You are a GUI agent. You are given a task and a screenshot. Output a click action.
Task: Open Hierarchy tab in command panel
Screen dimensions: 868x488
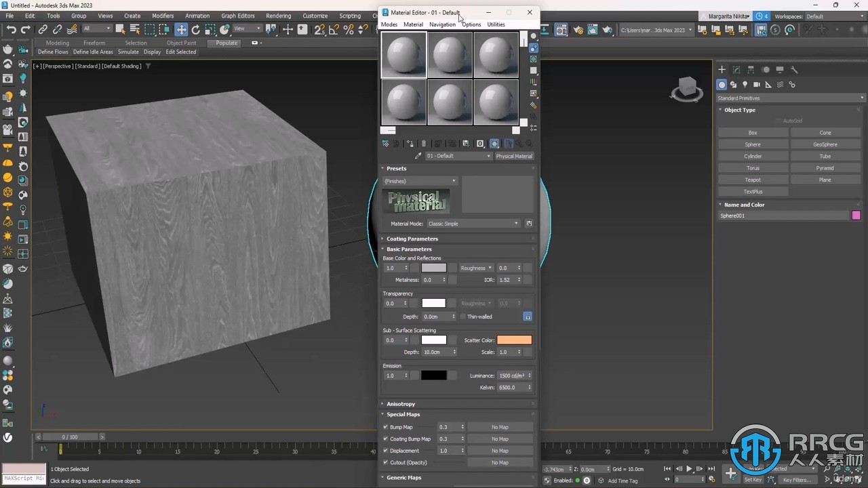(x=751, y=69)
